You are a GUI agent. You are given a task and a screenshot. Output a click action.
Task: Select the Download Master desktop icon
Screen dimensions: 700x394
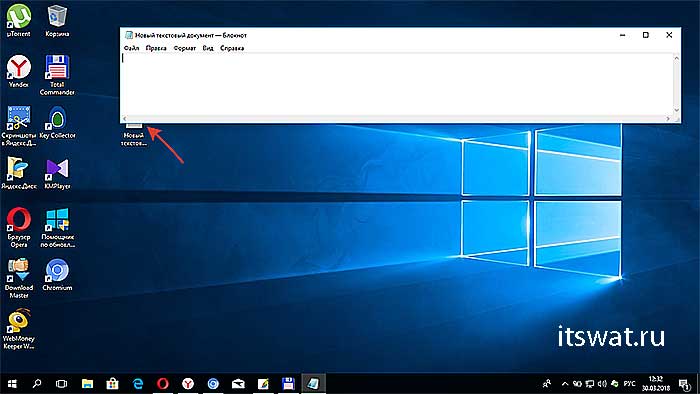[19, 278]
